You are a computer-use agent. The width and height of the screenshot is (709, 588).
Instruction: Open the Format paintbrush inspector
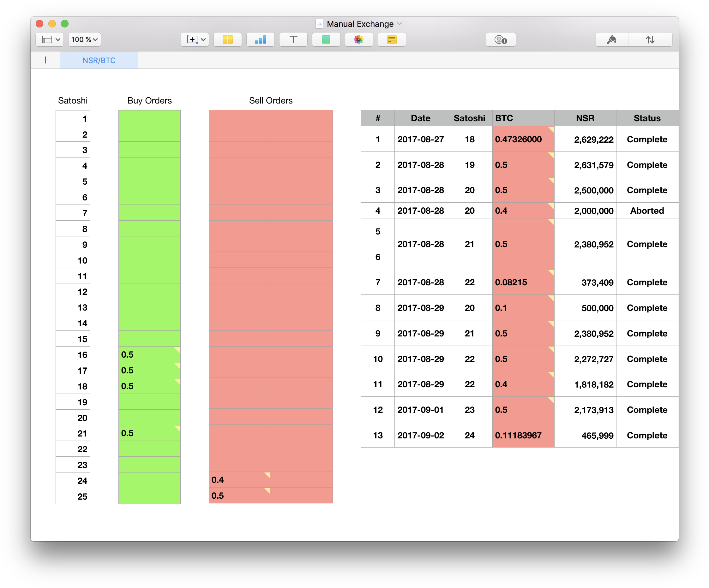[x=611, y=39]
